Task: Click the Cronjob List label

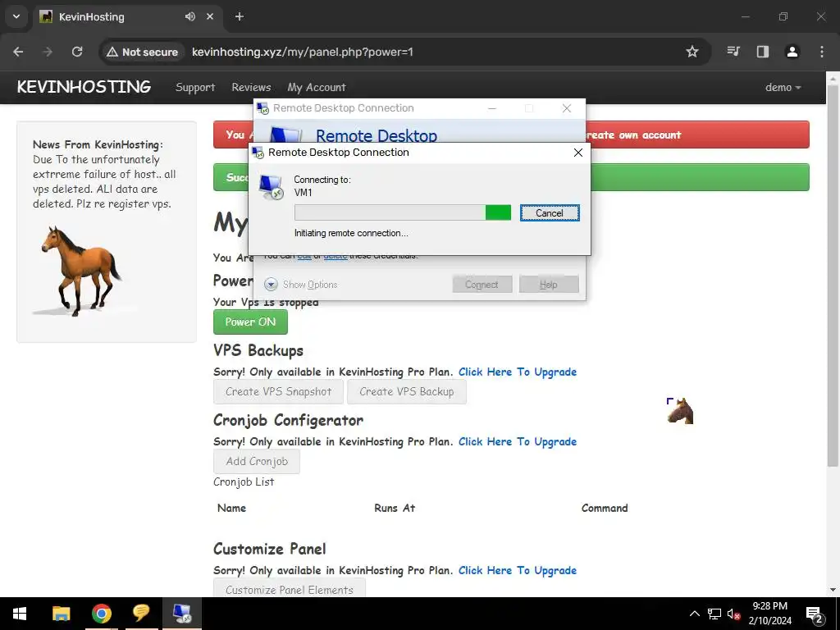Action: pos(244,482)
